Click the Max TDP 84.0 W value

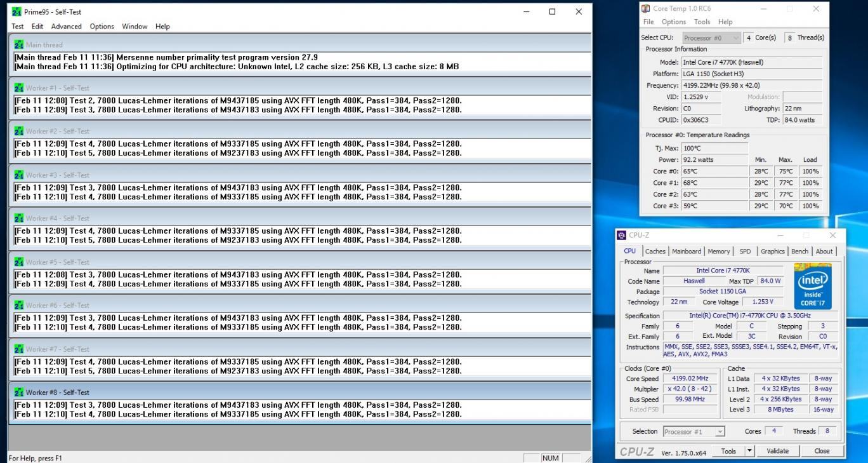(x=770, y=281)
